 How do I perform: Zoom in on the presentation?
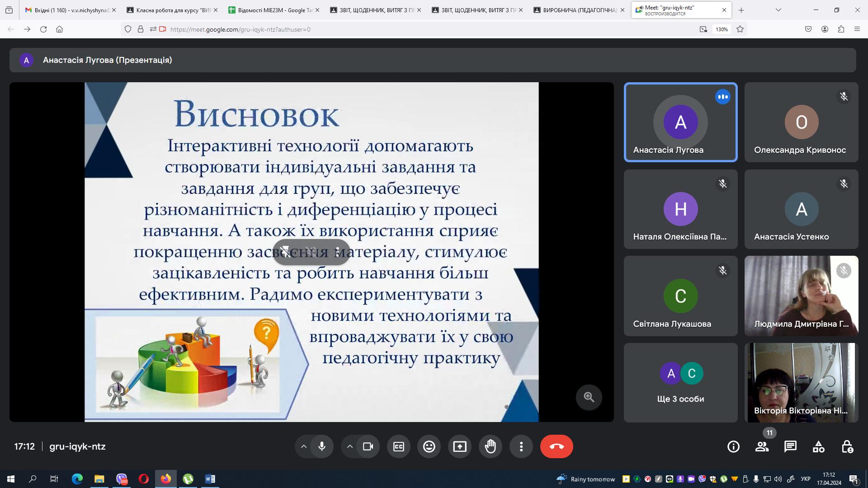pos(589,397)
